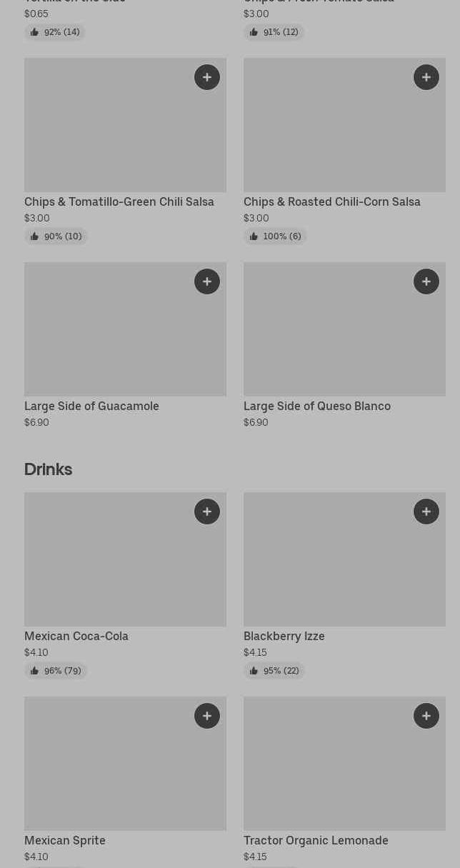Click the 96% (79) rating badge
The width and height of the screenshot is (460, 868).
pyautogui.click(x=56, y=671)
